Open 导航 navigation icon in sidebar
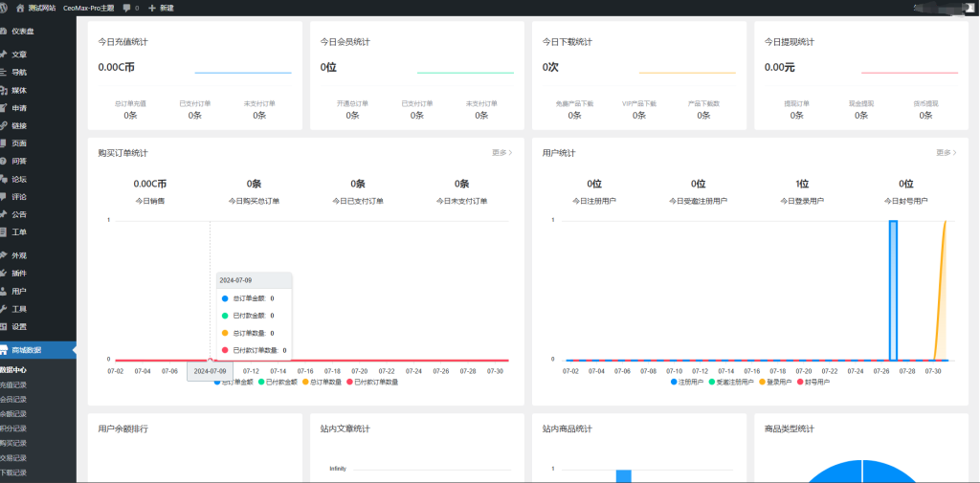Viewport: 980px width, 483px height. coord(3,72)
